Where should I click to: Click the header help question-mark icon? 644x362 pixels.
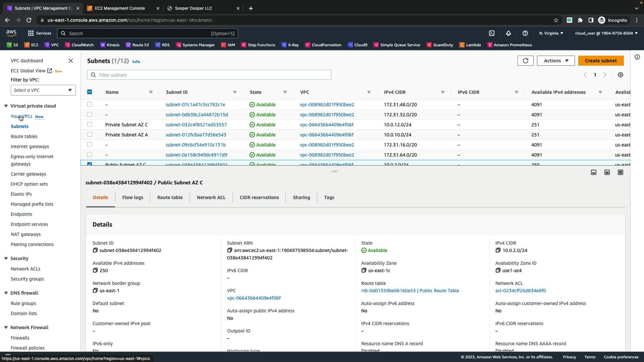click(525, 33)
